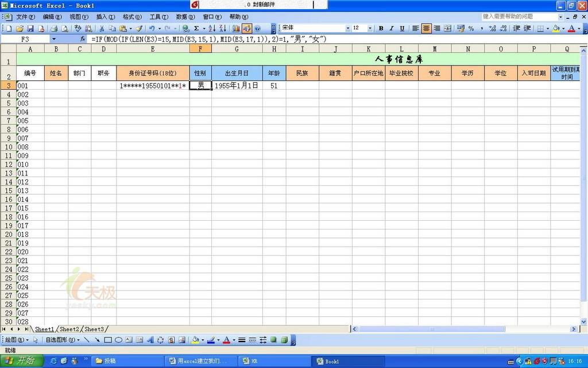Open the 数据 Data menu

click(185, 17)
